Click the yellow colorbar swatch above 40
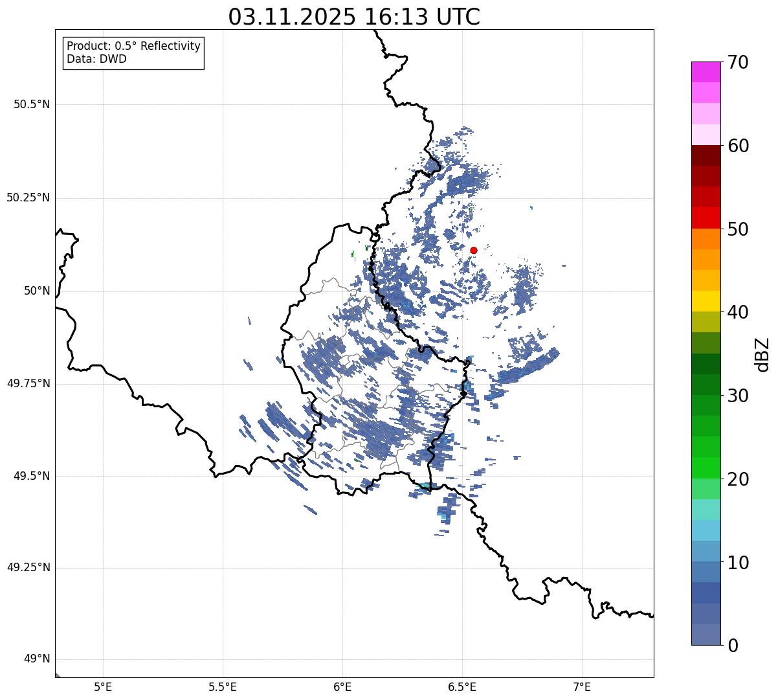Image resolution: width=778 pixels, height=700 pixels. [x=706, y=301]
